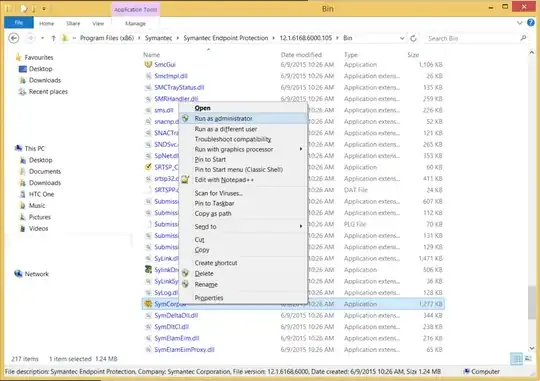Click the SmcGui application icon
The image size is (540, 381).
(148, 64)
